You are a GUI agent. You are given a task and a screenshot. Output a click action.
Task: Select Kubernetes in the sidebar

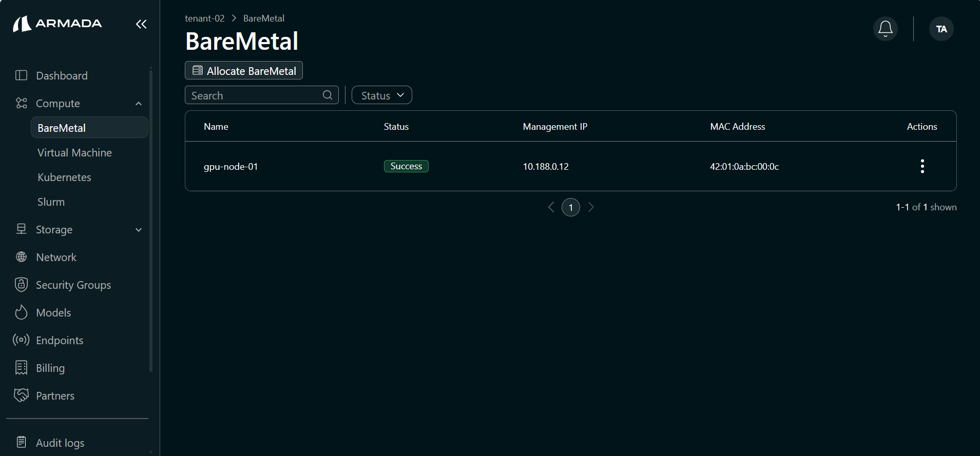pyautogui.click(x=64, y=177)
